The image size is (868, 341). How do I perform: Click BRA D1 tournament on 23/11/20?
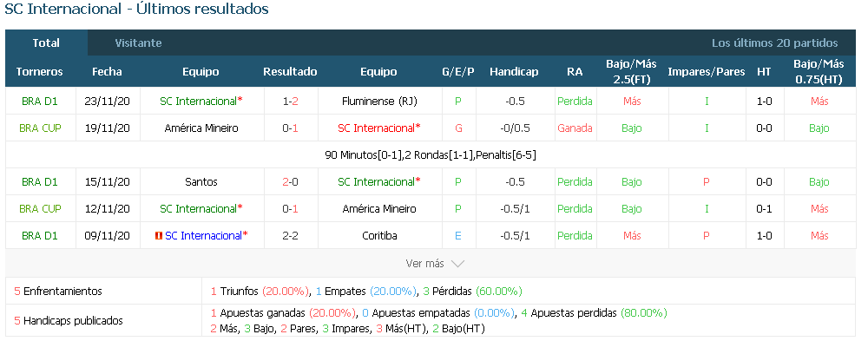pyautogui.click(x=40, y=102)
